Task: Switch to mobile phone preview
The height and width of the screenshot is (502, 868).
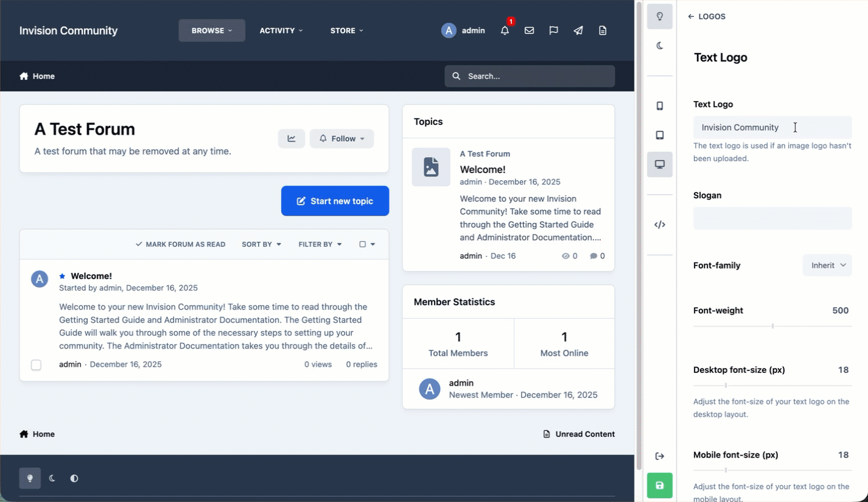Action: (x=660, y=106)
